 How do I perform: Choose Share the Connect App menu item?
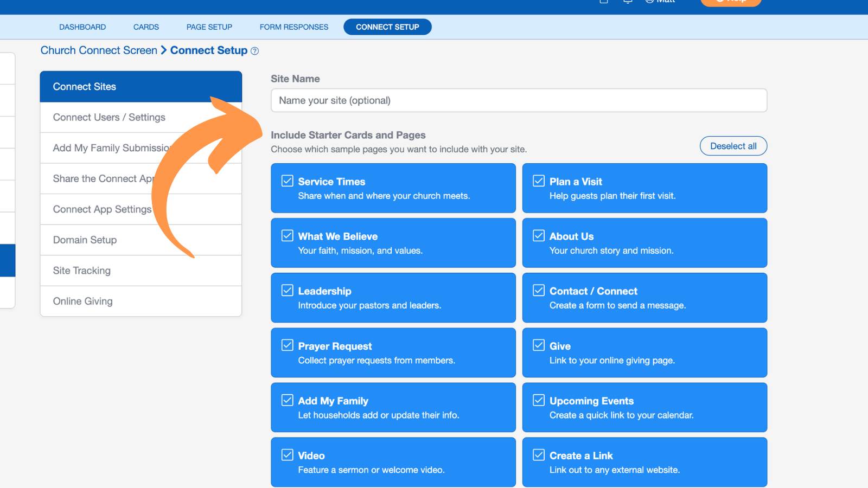(x=141, y=178)
